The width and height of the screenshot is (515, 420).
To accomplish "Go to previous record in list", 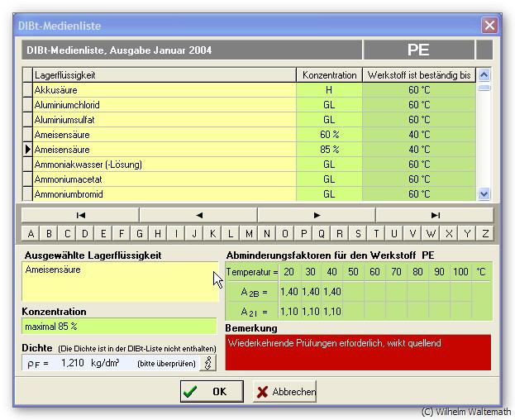I will [198, 215].
